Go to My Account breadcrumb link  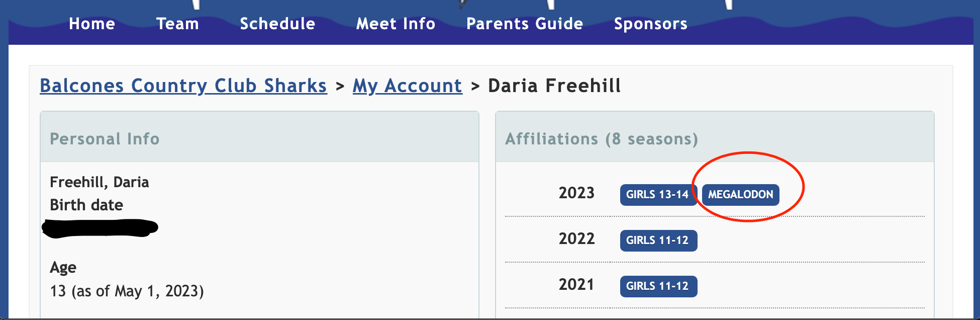pyautogui.click(x=408, y=86)
